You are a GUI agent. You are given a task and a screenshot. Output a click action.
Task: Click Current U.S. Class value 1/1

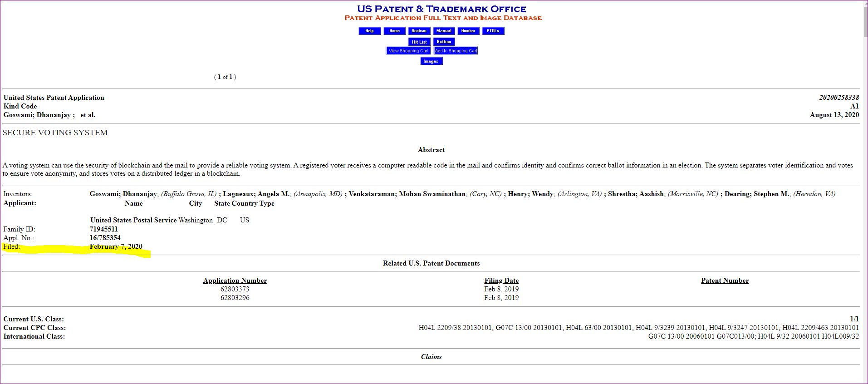[854, 319]
